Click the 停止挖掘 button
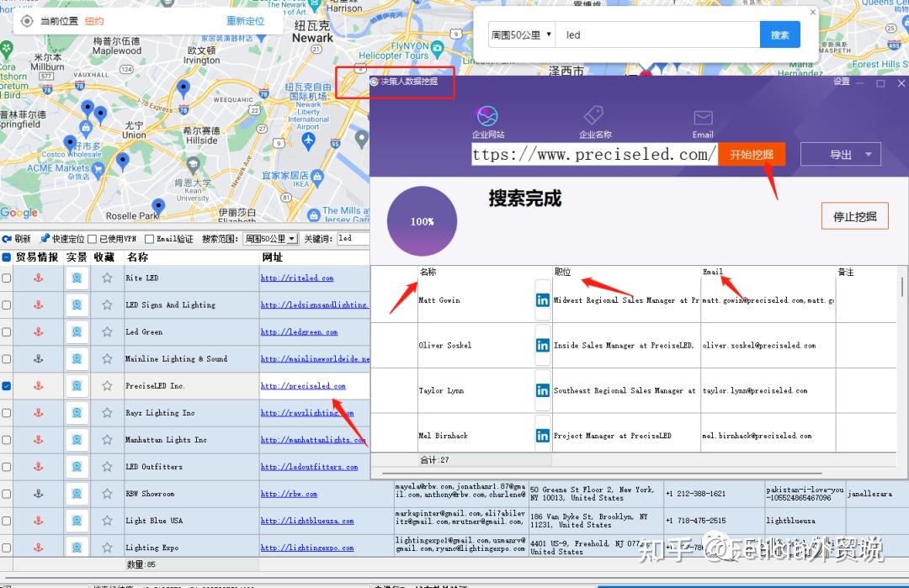 (x=854, y=217)
